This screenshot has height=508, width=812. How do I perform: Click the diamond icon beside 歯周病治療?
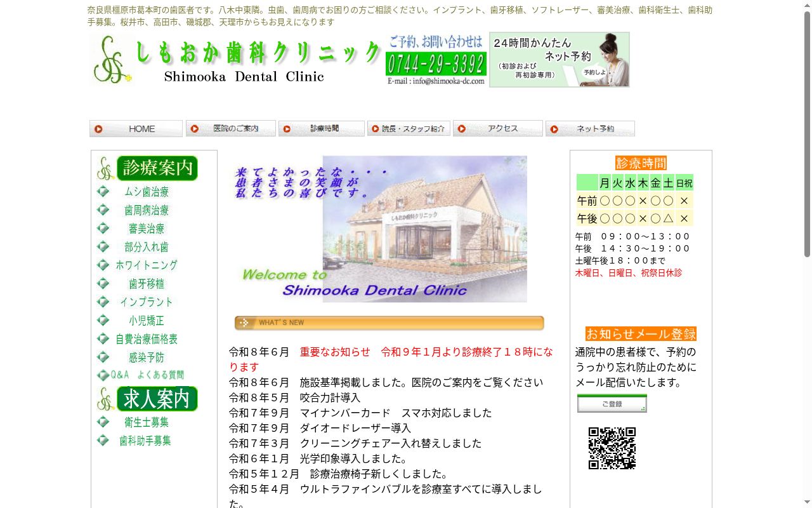(x=103, y=210)
